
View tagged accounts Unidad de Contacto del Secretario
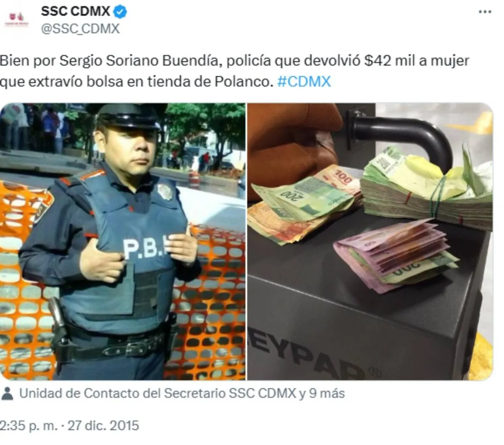(x=157, y=394)
